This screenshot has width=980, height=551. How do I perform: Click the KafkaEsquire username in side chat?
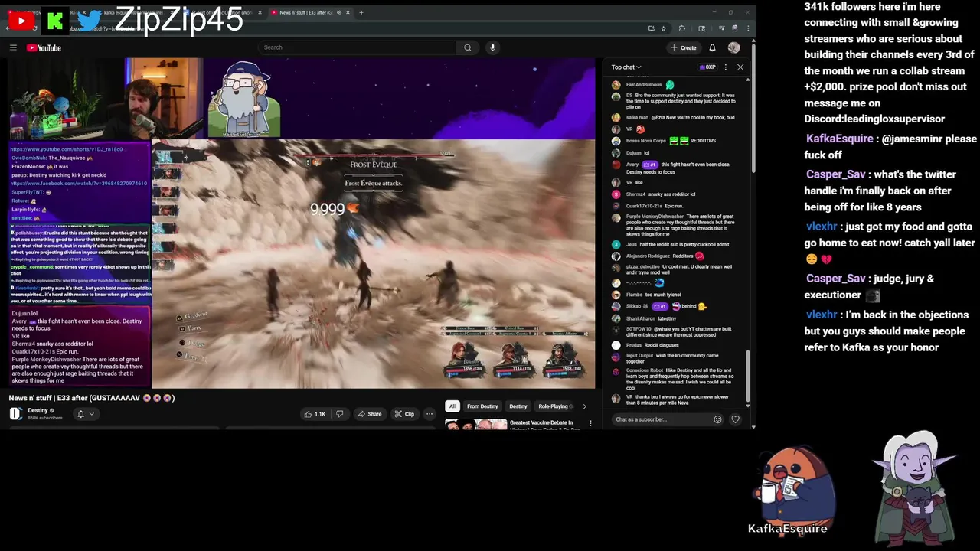point(839,139)
